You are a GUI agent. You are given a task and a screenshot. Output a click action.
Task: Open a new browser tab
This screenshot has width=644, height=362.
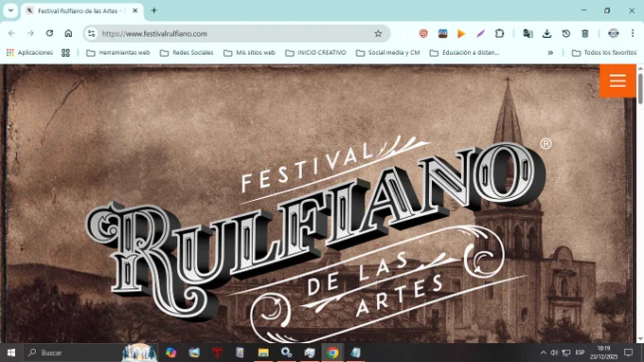pos(154,10)
